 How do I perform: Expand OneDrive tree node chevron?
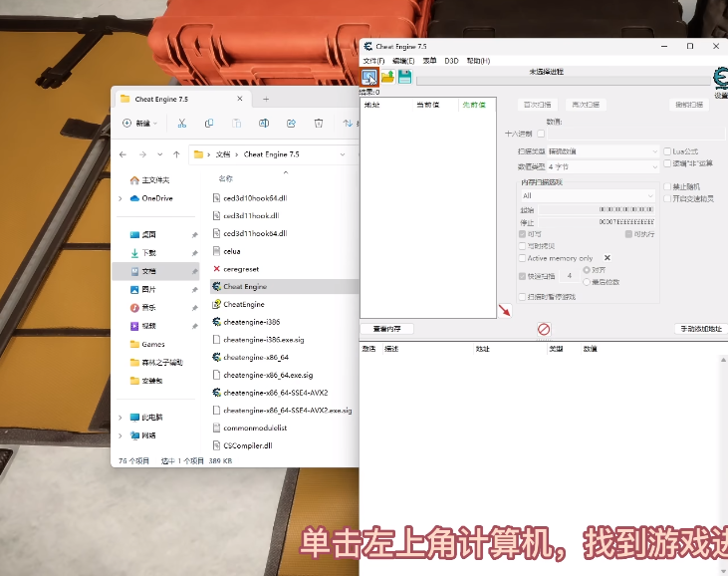(121, 198)
